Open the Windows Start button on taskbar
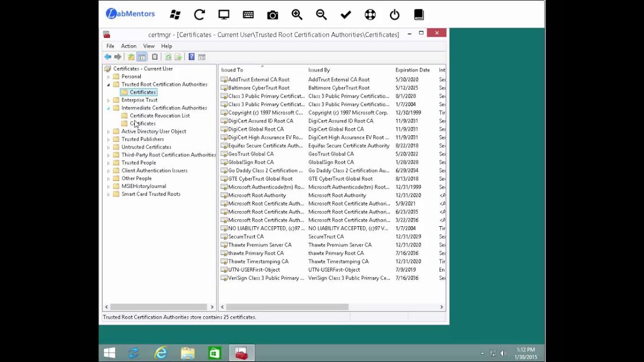644x362 pixels. (x=109, y=353)
